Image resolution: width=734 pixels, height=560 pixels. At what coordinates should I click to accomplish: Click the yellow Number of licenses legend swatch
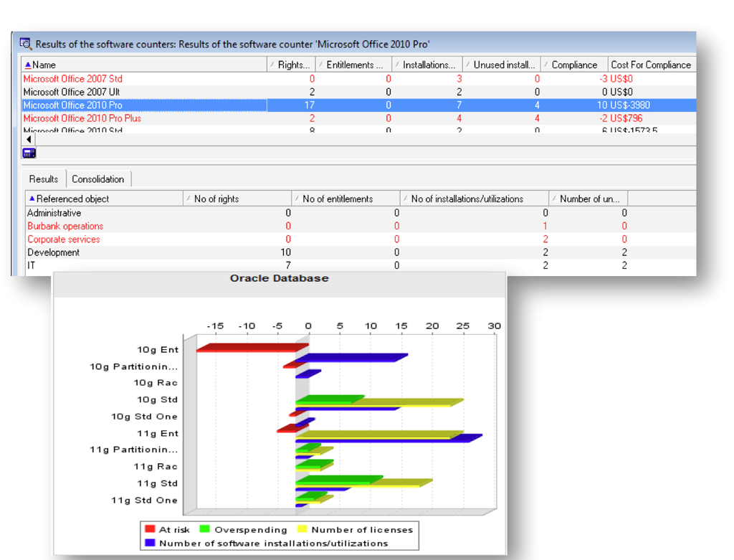(302, 529)
